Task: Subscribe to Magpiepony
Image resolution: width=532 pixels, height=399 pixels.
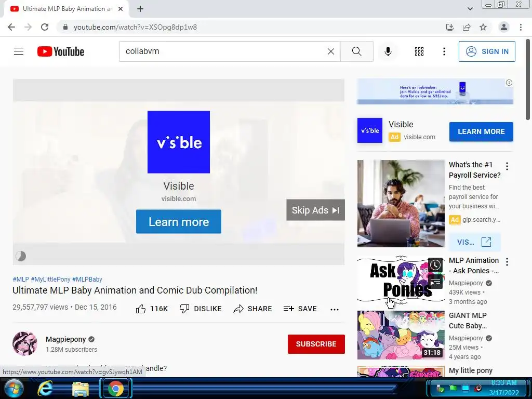Action: tap(316, 344)
